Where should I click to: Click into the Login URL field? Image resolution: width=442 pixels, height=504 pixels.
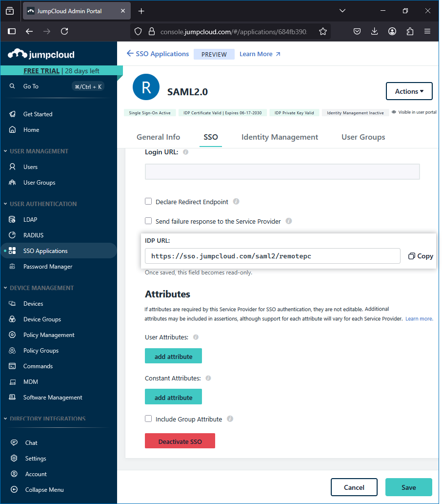282,172
